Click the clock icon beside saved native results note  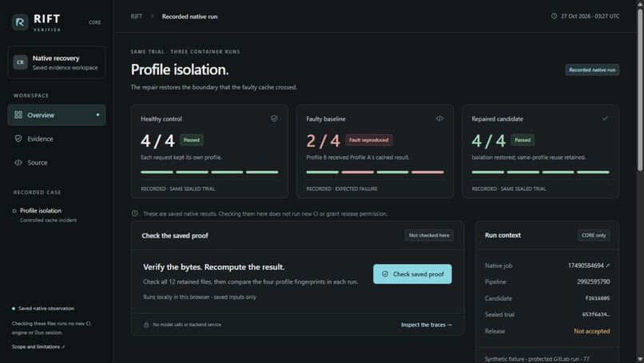point(135,213)
